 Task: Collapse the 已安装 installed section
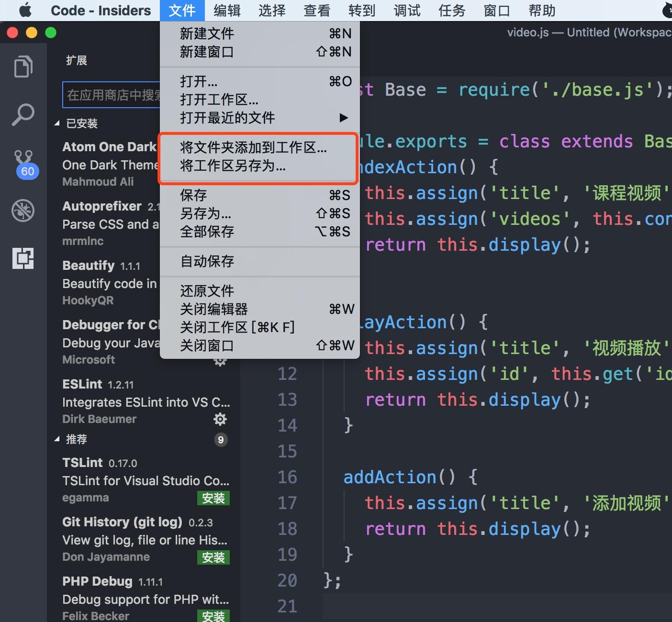tap(77, 123)
